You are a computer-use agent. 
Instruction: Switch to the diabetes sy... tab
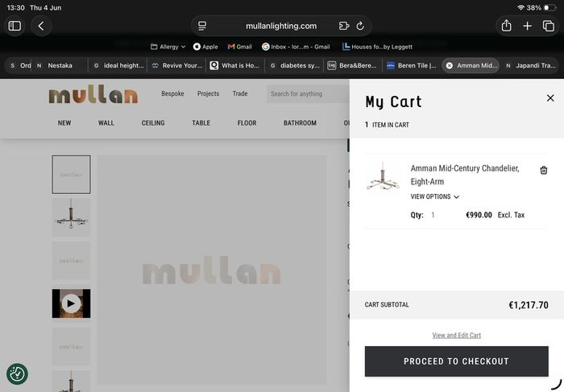pos(295,65)
